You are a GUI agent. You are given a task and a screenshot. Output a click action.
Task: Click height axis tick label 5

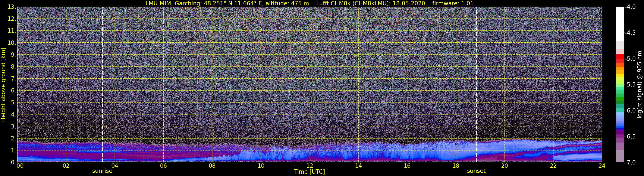point(13,103)
